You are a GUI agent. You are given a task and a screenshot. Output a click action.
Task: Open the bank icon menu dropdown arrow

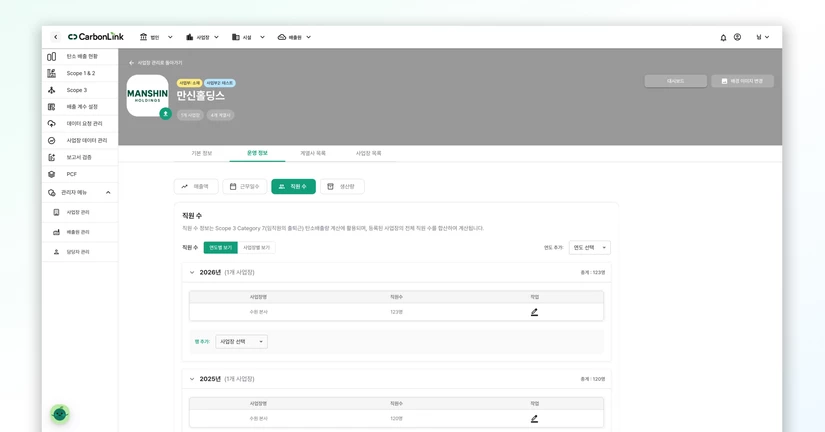pos(170,37)
